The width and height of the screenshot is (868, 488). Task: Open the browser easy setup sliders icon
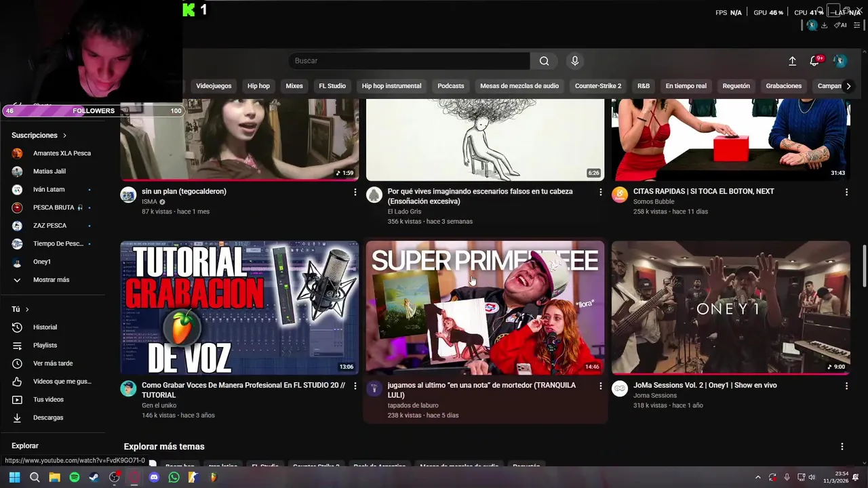coord(856,25)
